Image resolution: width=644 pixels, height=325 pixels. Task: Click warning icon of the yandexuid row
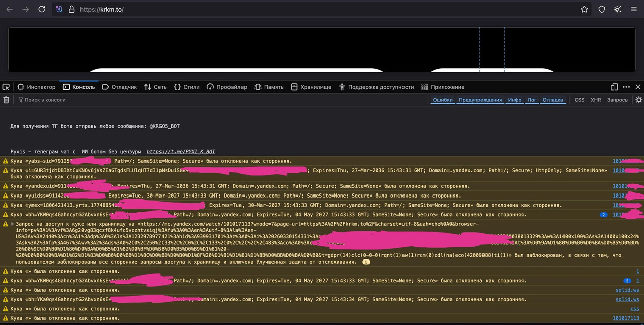[x=6, y=186]
